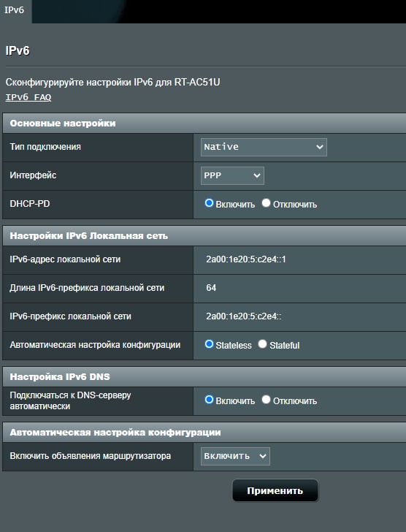Click Длина IPv6-префикса локальной сети label
The height and width of the screenshot is (532, 406).
tap(87, 288)
